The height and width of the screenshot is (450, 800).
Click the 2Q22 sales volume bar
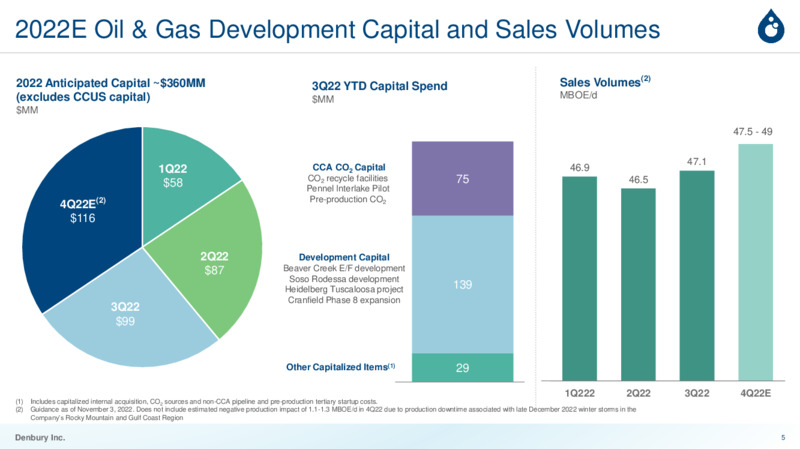[x=638, y=285]
